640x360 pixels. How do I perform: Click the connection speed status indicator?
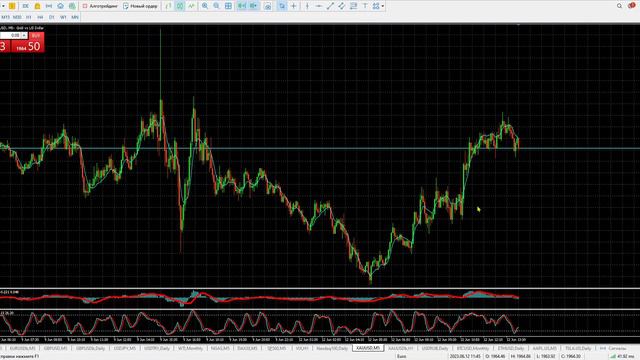coord(623,356)
